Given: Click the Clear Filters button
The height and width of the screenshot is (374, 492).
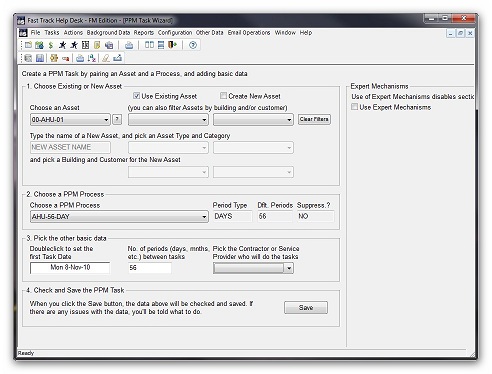Looking at the screenshot, I should [x=314, y=119].
